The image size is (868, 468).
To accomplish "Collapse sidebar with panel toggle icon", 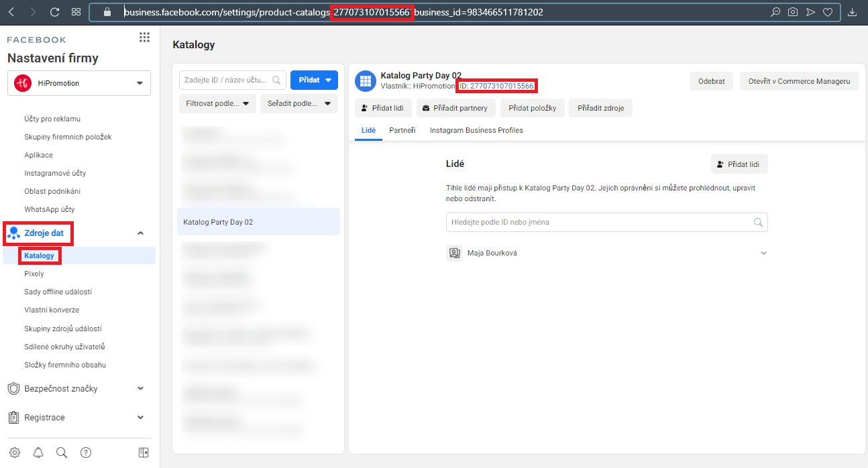I will coord(143,453).
